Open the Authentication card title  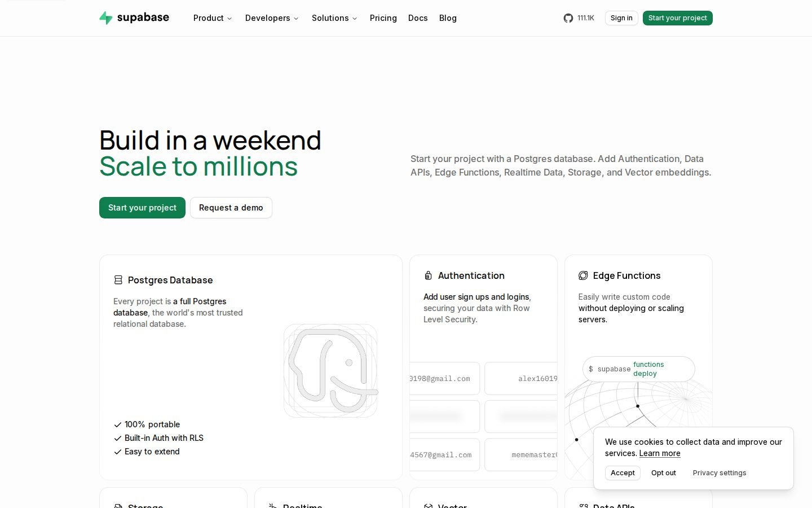click(x=471, y=275)
